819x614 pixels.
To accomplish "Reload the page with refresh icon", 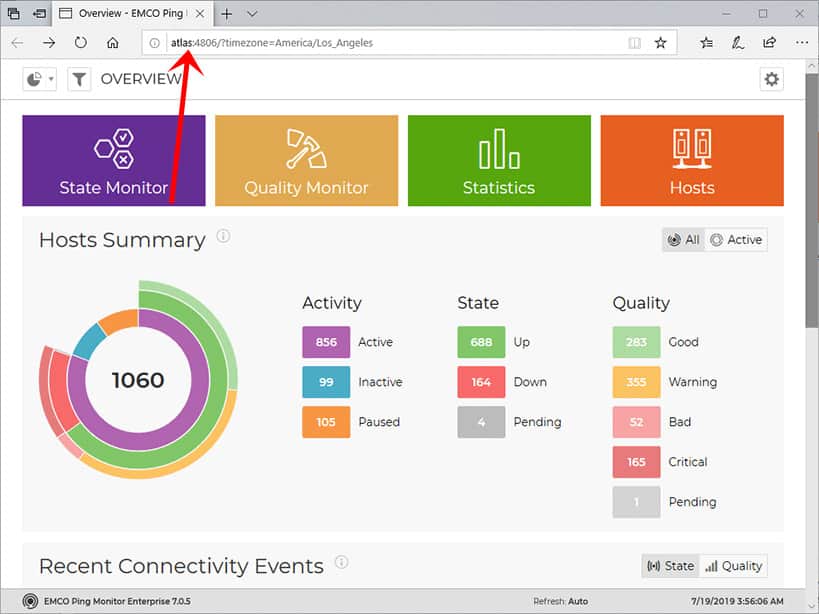I will pos(80,43).
